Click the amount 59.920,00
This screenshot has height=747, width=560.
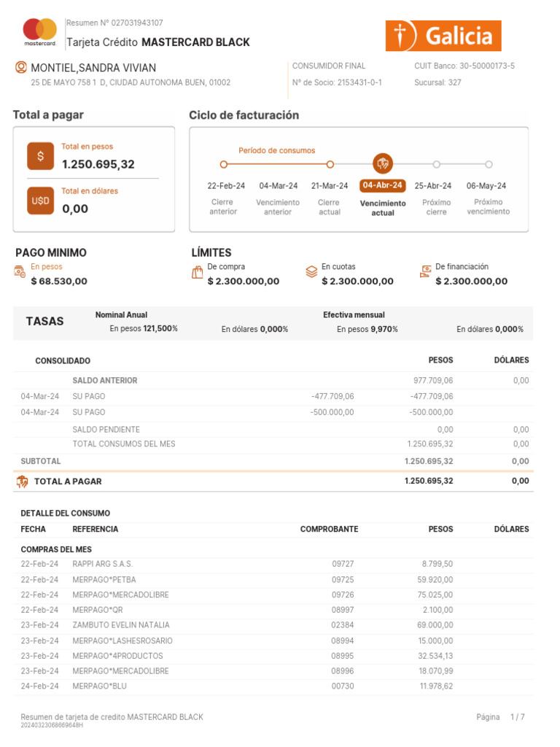click(435, 580)
